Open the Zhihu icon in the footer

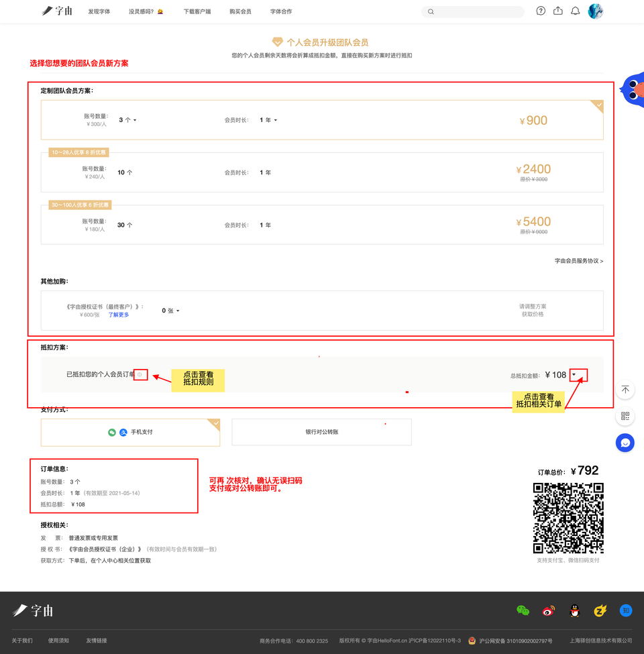tap(626, 610)
